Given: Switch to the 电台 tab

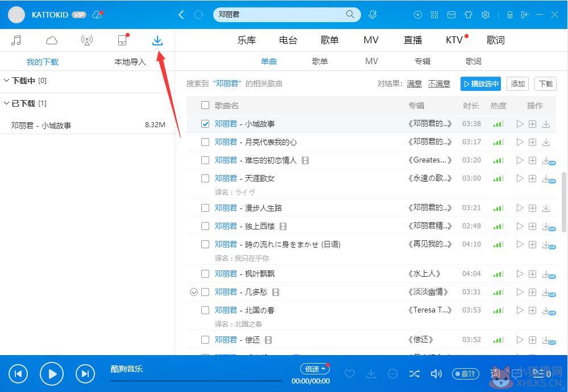Looking at the screenshot, I should coord(288,40).
